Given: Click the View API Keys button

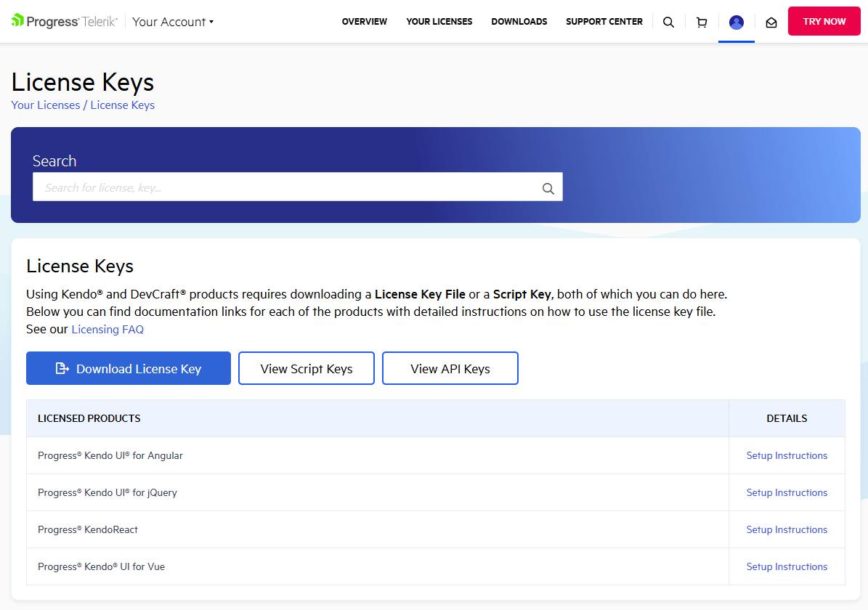Looking at the screenshot, I should point(450,368).
